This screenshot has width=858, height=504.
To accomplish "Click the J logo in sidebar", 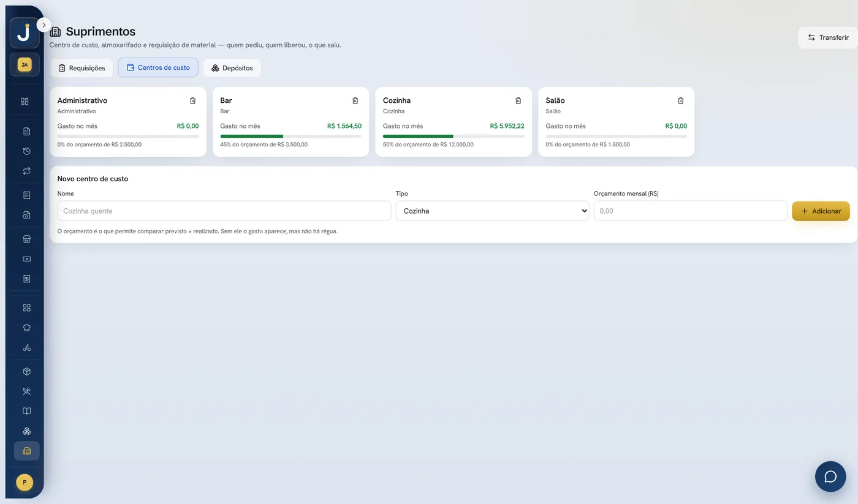I will (x=25, y=33).
